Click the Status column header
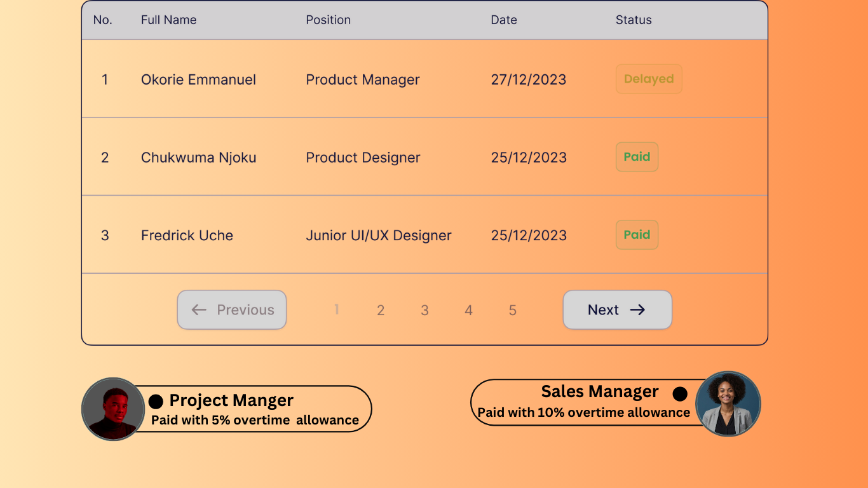The height and width of the screenshot is (488, 868). click(x=634, y=20)
